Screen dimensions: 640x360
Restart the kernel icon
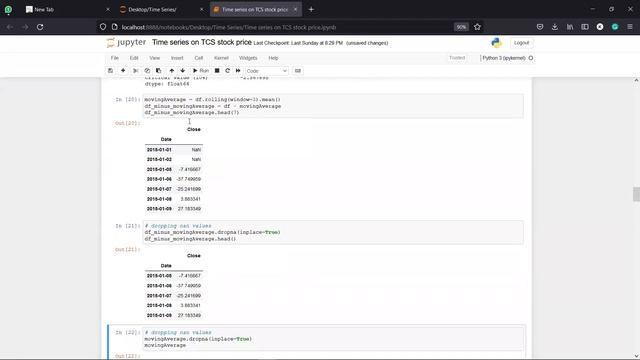(228, 71)
